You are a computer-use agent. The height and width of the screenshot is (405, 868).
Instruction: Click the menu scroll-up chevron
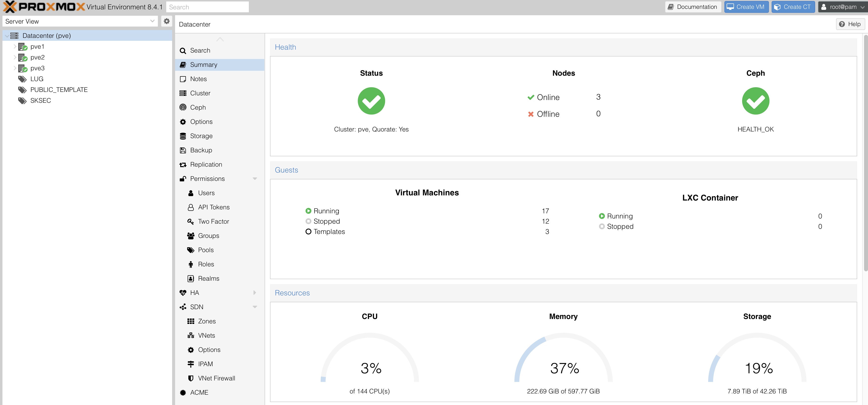tap(220, 39)
